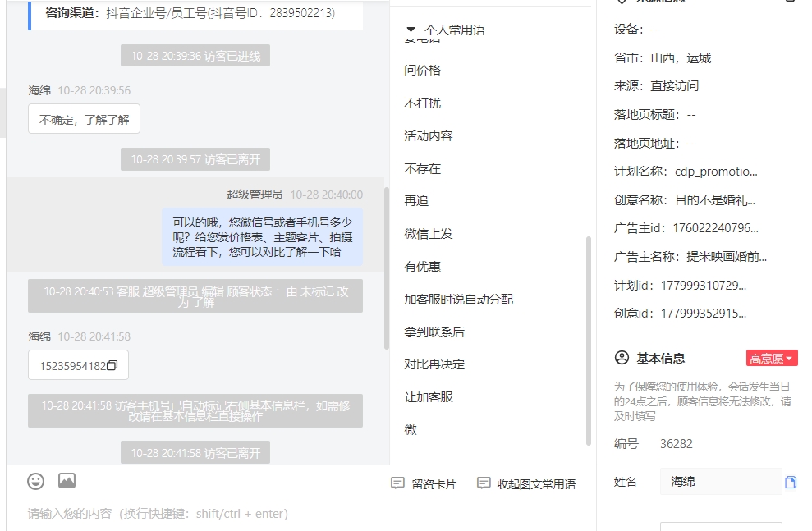Click the quick phrases list scrollbar
The image size is (812, 531).
tap(589, 341)
